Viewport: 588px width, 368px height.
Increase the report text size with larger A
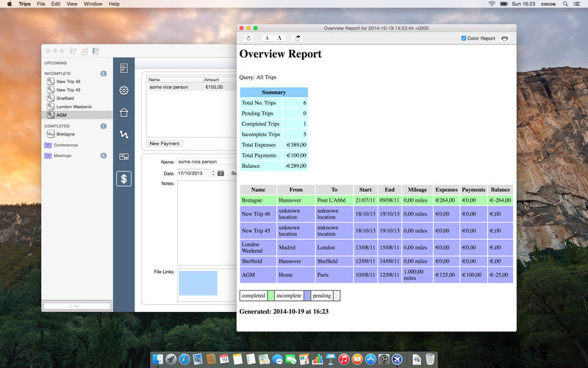click(280, 38)
